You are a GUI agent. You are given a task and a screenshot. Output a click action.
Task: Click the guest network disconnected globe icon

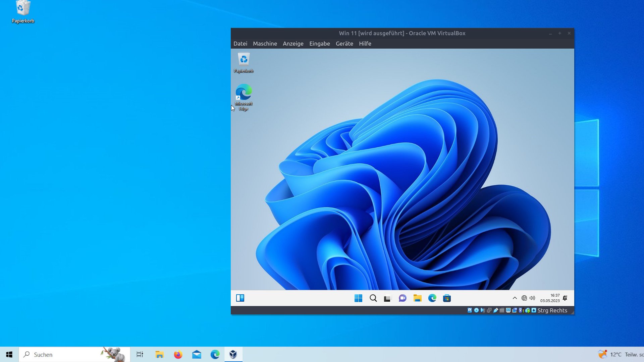(x=524, y=298)
